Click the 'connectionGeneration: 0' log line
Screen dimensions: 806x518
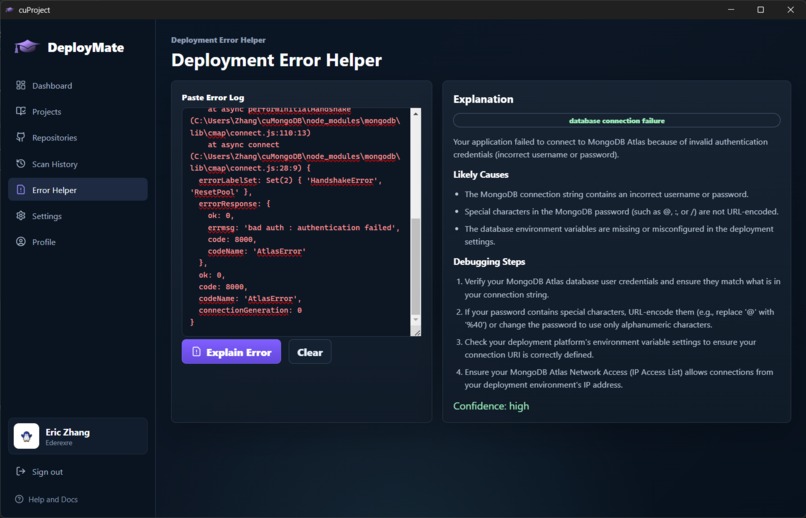click(250, 310)
